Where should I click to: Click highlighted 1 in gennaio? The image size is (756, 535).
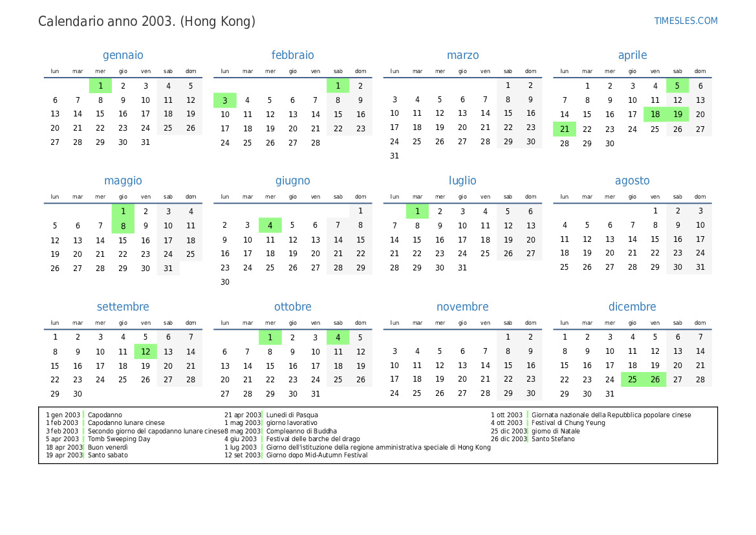click(x=100, y=86)
